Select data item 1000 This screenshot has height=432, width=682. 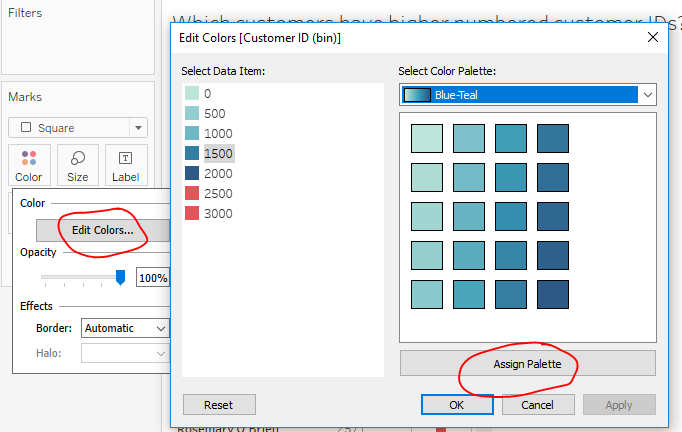[209, 134]
